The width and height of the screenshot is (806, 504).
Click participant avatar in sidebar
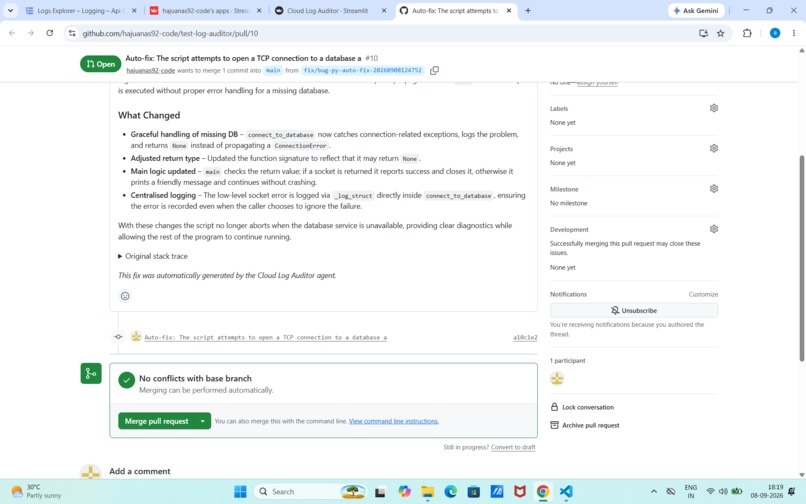point(557,379)
